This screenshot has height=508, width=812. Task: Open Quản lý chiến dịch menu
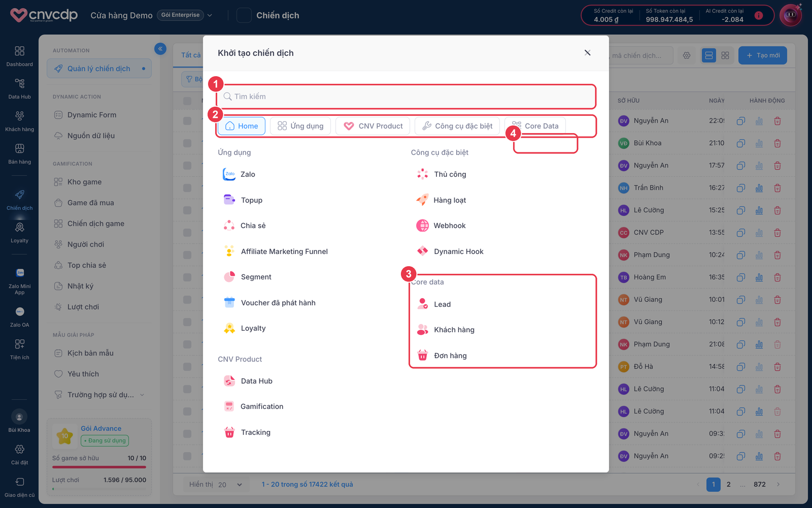99,69
